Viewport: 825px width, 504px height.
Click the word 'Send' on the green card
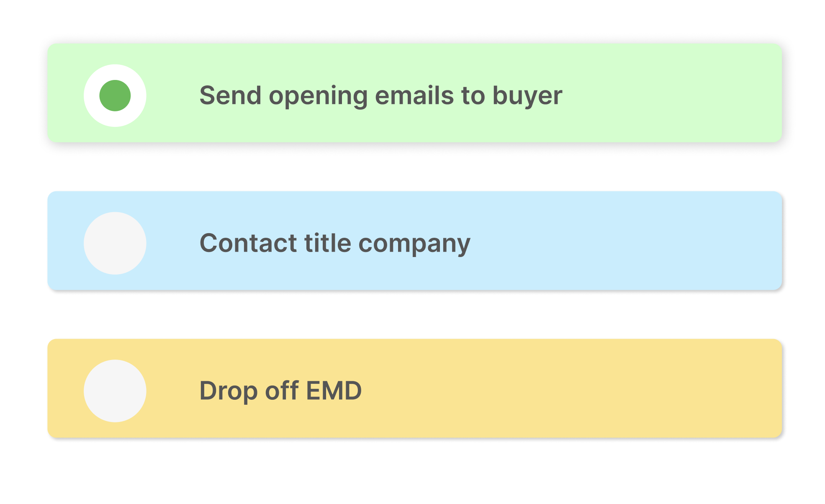click(230, 95)
